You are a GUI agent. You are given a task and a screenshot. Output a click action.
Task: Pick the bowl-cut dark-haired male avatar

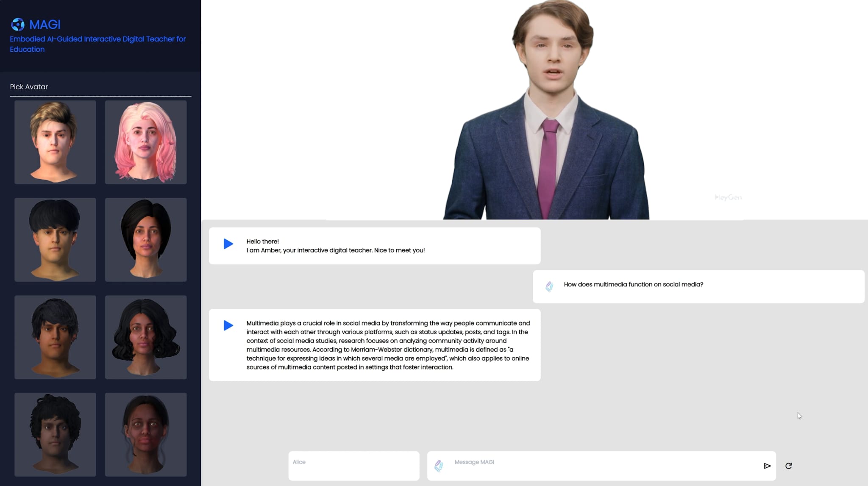click(x=55, y=239)
